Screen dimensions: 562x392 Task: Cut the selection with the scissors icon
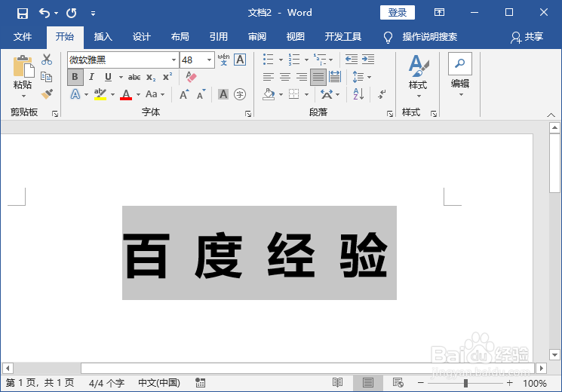pyautogui.click(x=47, y=60)
